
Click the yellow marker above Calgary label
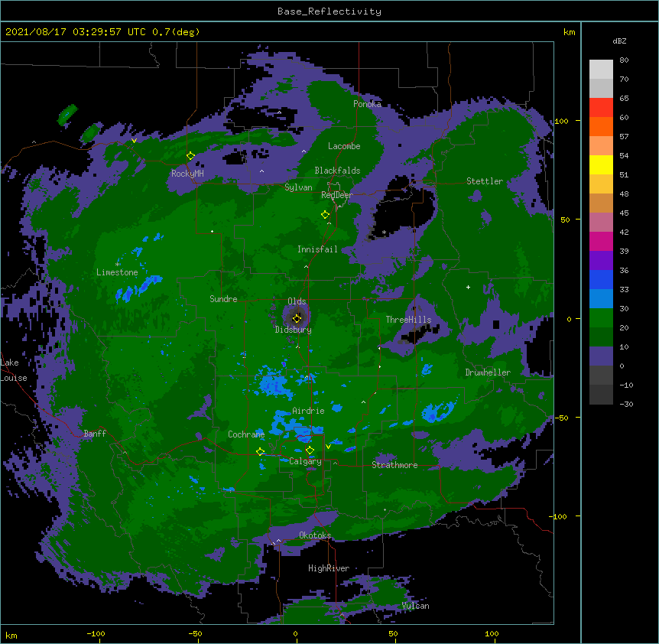coord(310,450)
